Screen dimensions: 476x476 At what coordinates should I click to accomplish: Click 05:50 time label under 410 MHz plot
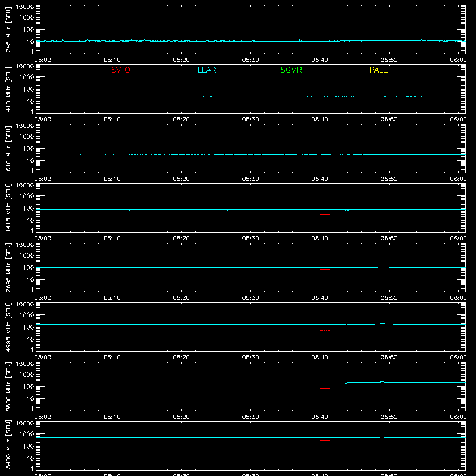[389, 120]
